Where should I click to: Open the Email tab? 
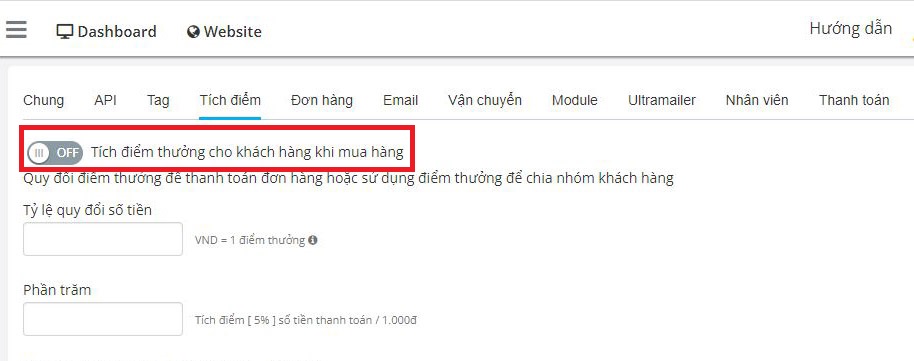click(400, 100)
